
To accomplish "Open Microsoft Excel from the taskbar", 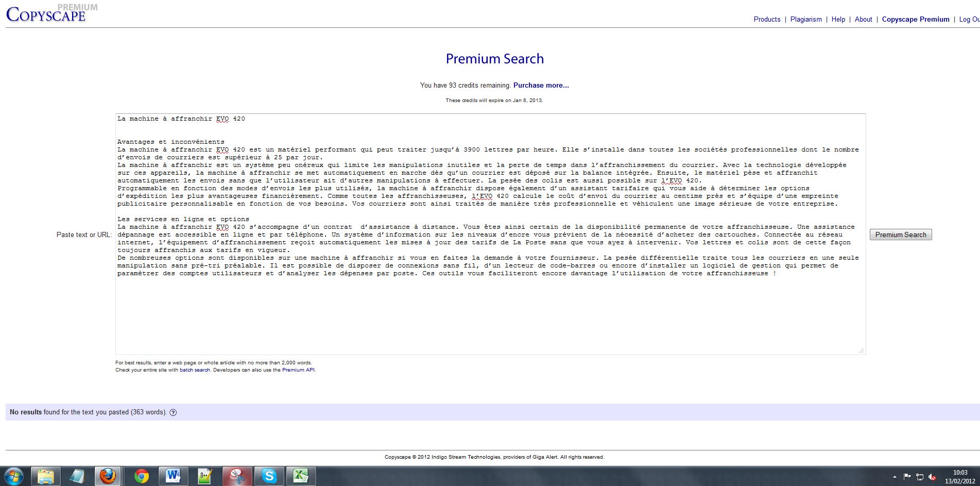I will point(301,476).
